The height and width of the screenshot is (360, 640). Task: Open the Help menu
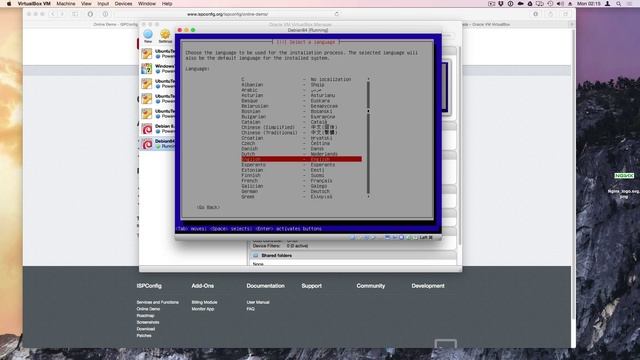pos(167,4)
